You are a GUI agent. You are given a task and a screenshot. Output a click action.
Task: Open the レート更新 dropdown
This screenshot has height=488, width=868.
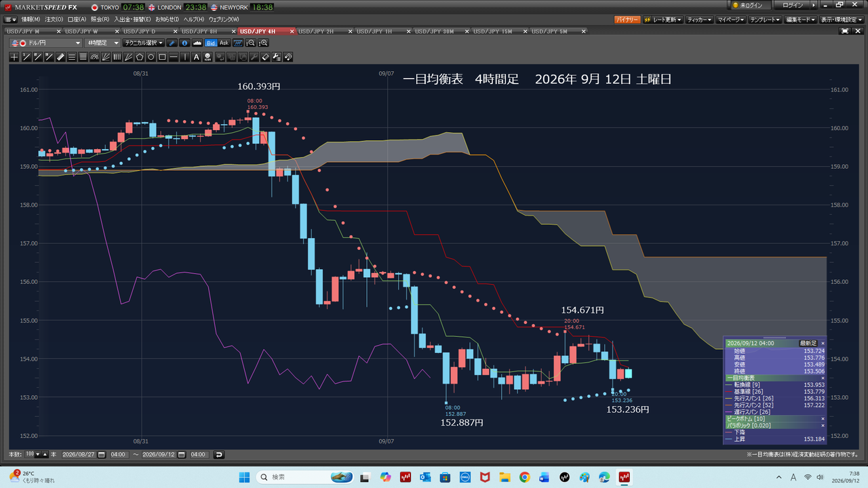tap(663, 20)
